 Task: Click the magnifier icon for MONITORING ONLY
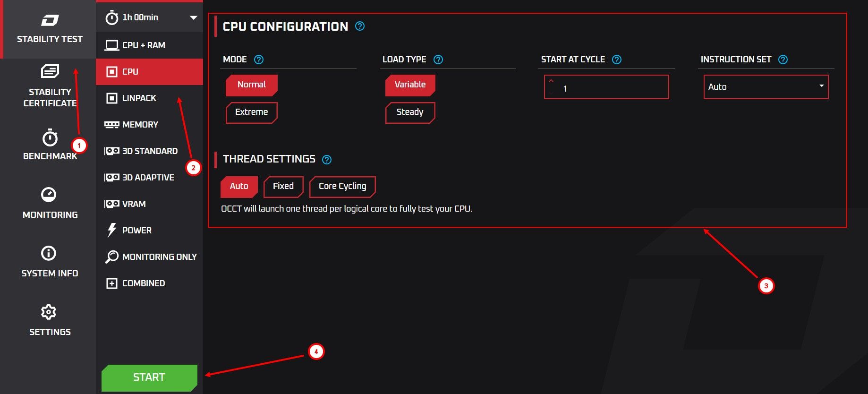click(112, 257)
